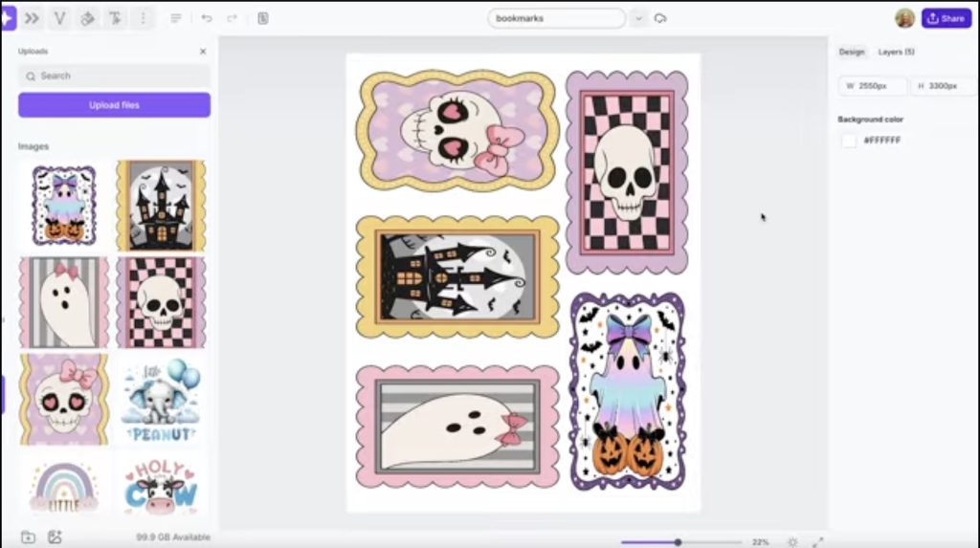This screenshot has width=980, height=548.
Task: Edit the bookmarks project name field
Action: [556, 19]
